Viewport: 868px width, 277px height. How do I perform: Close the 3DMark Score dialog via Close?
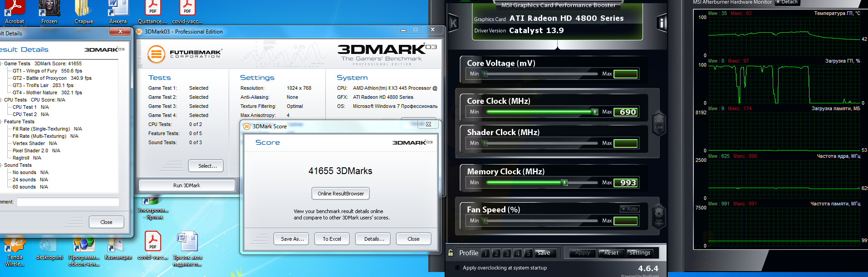413,239
